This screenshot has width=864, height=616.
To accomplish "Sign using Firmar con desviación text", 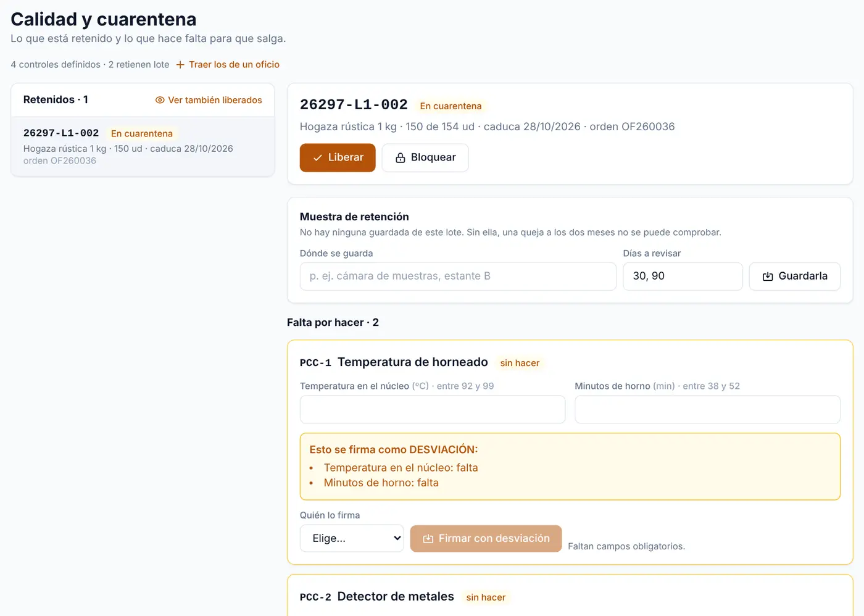I will [494, 538].
